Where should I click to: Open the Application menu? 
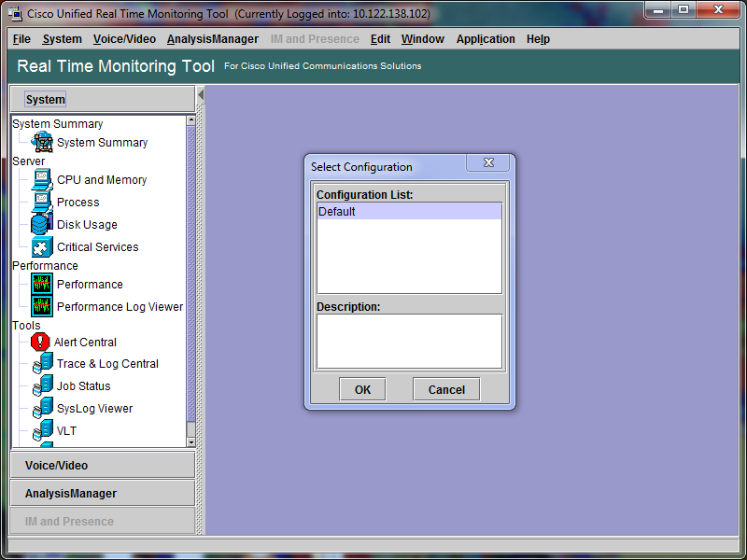(x=486, y=39)
